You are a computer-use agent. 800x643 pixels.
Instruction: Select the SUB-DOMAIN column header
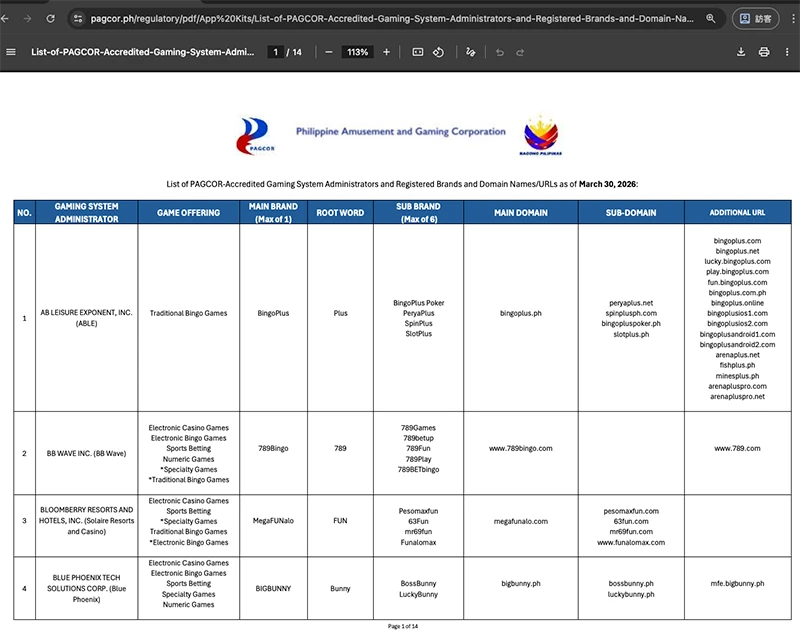tap(631, 212)
